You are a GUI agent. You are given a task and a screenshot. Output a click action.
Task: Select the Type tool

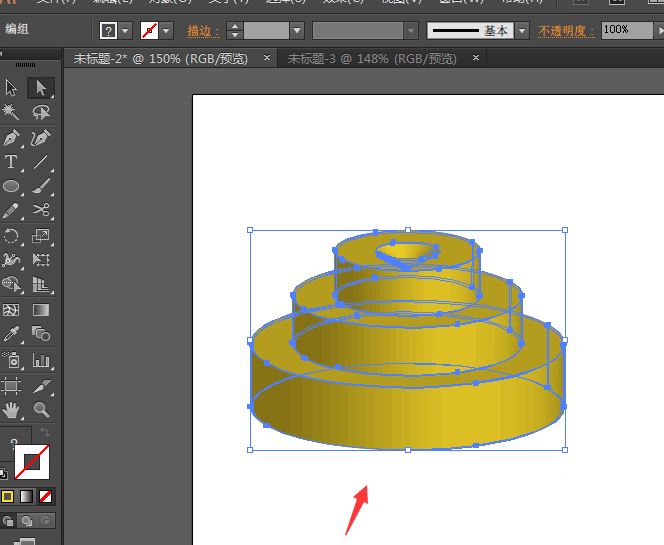click(11, 162)
